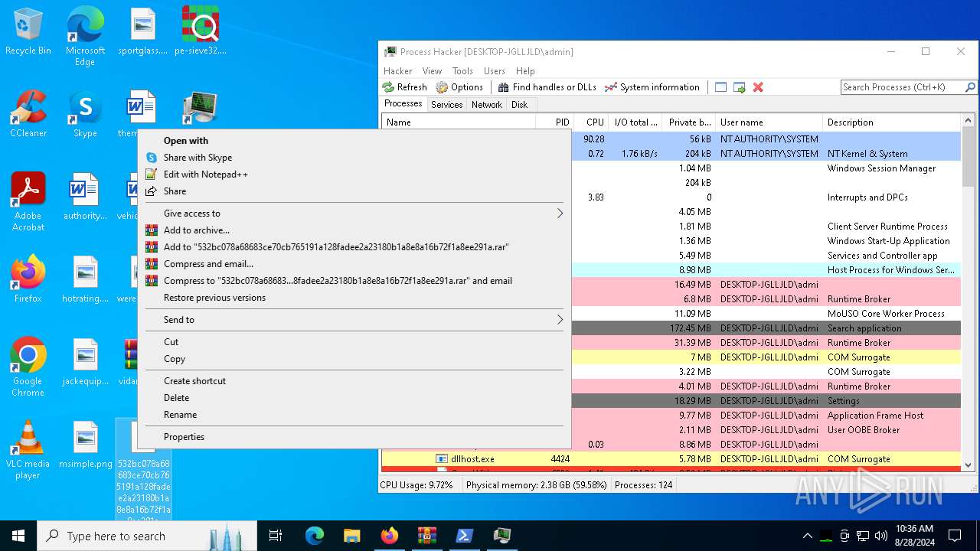Click the Type here to search taskbar box
Image resolution: width=980 pixels, height=551 pixels.
pos(147,536)
